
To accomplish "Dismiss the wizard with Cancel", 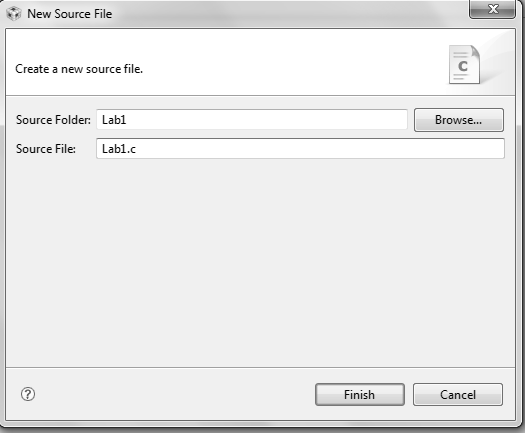I will [x=458, y=394].
